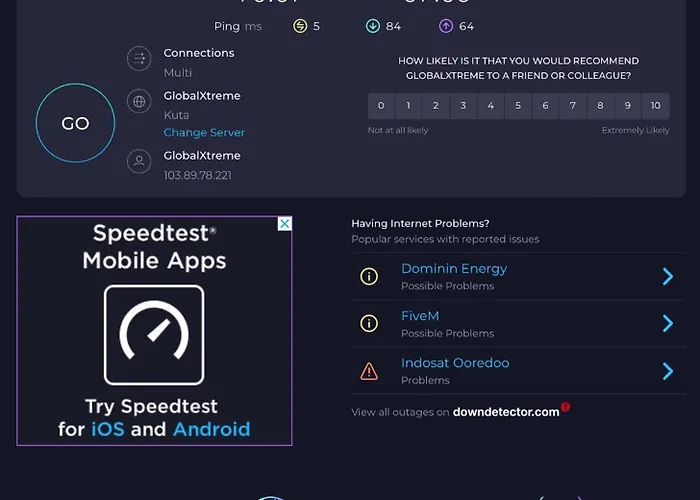Click the Kuta server location text
700x500 pixels.
coord(176,115)
